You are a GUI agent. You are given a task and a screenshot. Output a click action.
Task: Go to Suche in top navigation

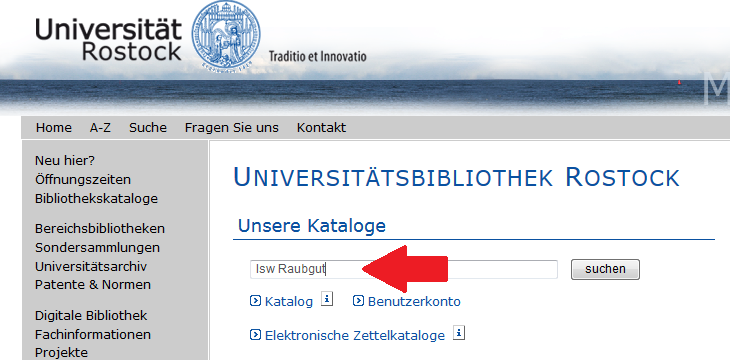point(148,128)
